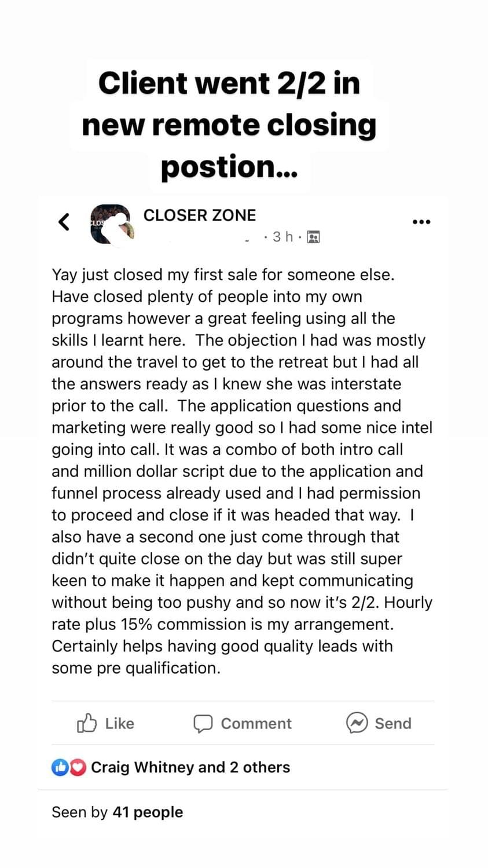Click the red heart reaction badge
The image size is (488, 868).
78,767
